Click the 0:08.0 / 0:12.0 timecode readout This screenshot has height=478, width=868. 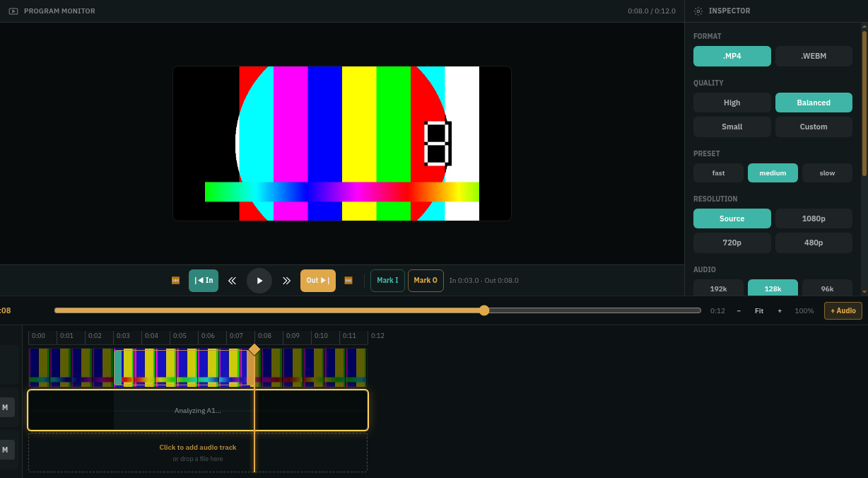[x=652, y=11]
